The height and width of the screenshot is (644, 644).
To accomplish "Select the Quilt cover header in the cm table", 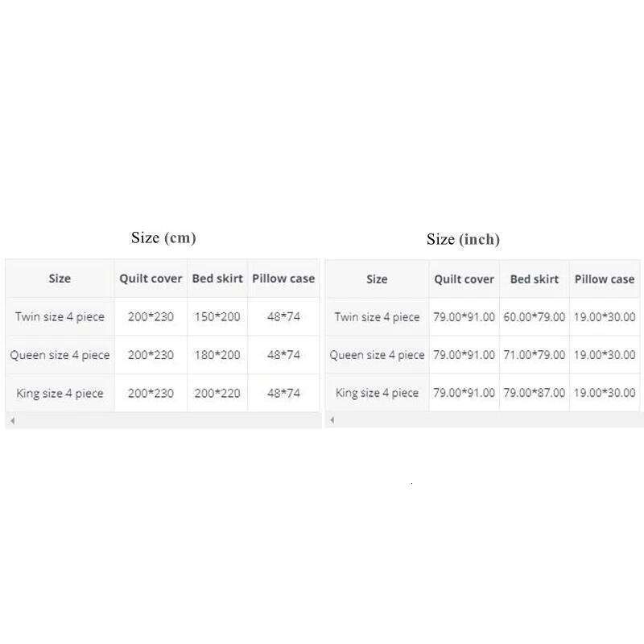I will point(151,279).
